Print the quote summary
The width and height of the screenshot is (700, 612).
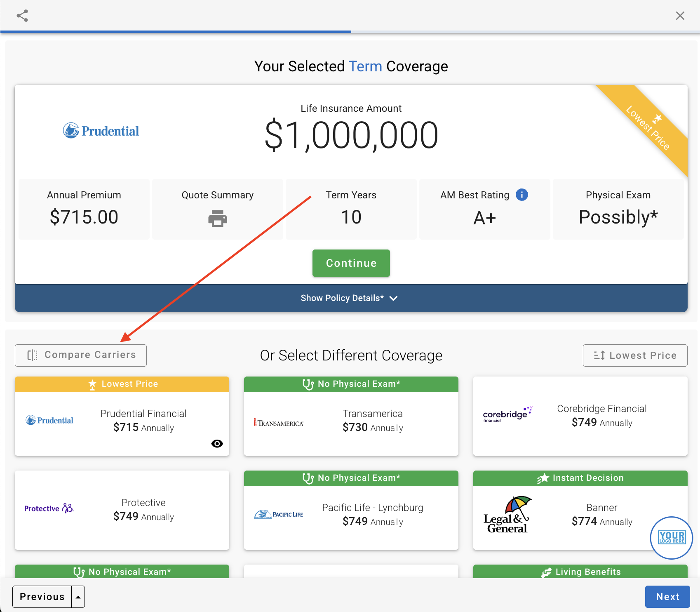pyautogui.click(x=218, y=218)
